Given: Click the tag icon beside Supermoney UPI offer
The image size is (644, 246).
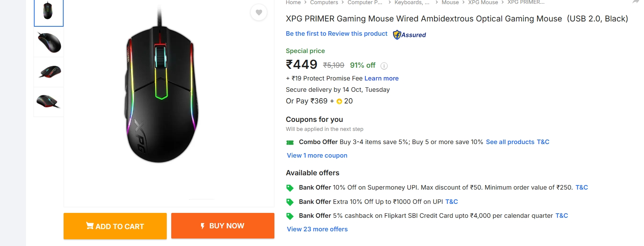Looking at the screenshot, I should [x=290, y=187].
